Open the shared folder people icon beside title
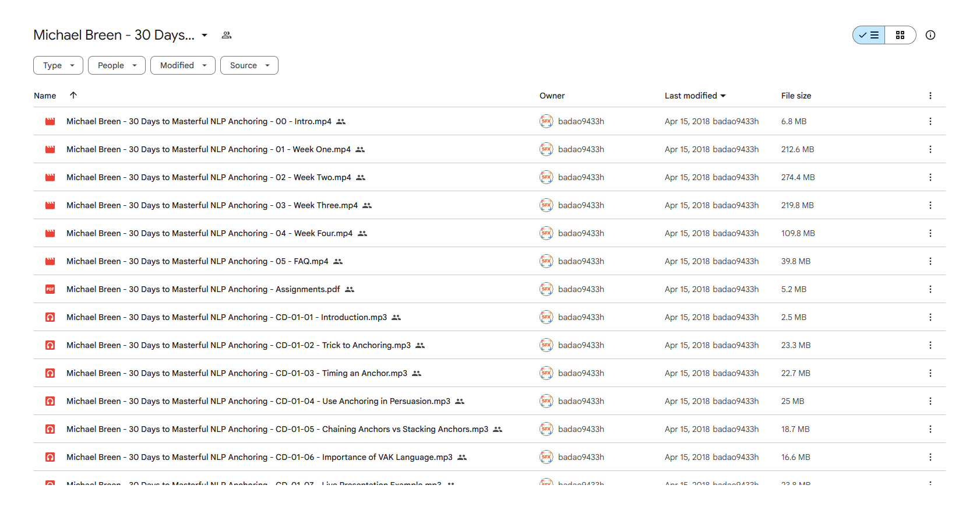The image size is (980, 513). 227,35
